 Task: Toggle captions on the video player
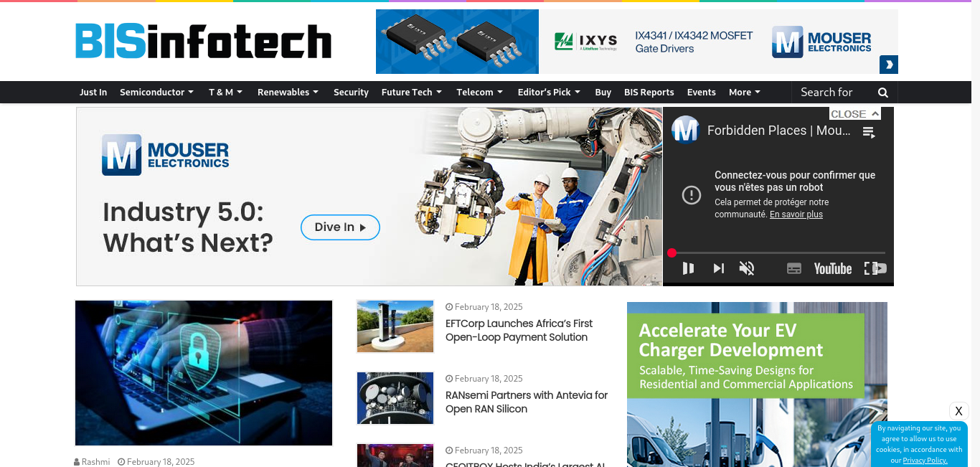(793, 268)
